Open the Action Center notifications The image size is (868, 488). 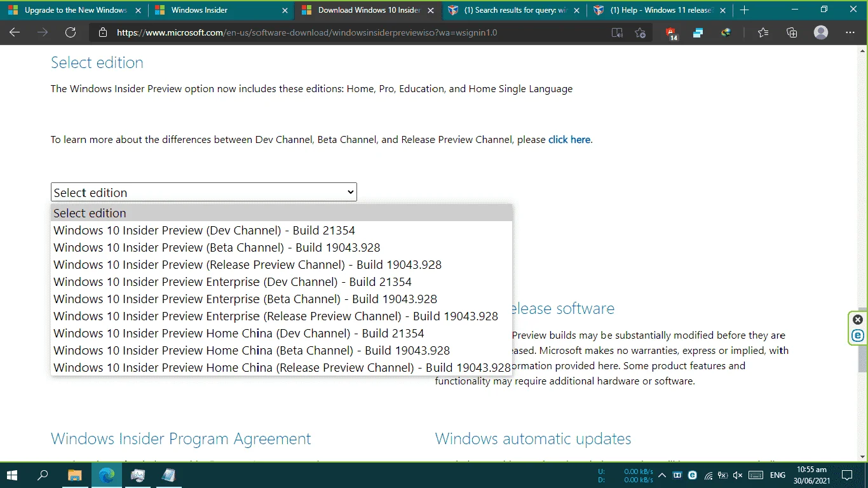click(x=846, y=475)
